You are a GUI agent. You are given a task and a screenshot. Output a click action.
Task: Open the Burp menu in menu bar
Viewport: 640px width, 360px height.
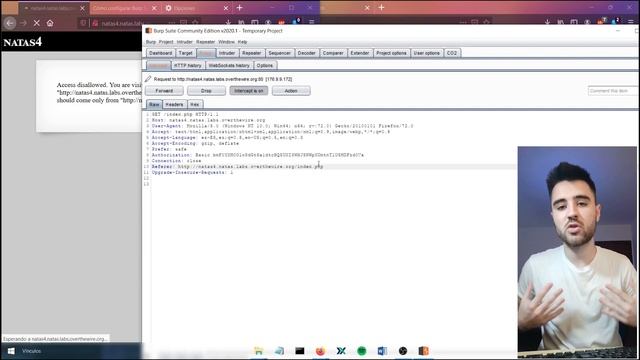[x=151, y=42]
